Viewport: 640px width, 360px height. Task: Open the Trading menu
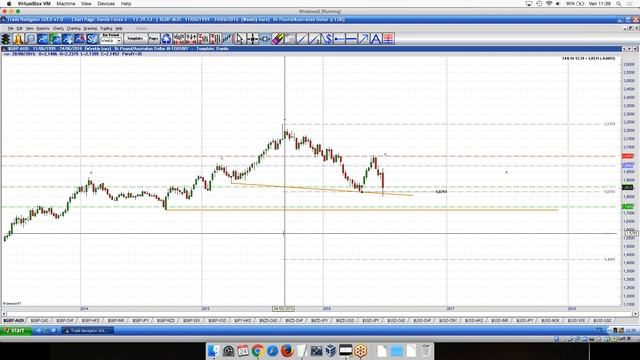click(106, 29)
